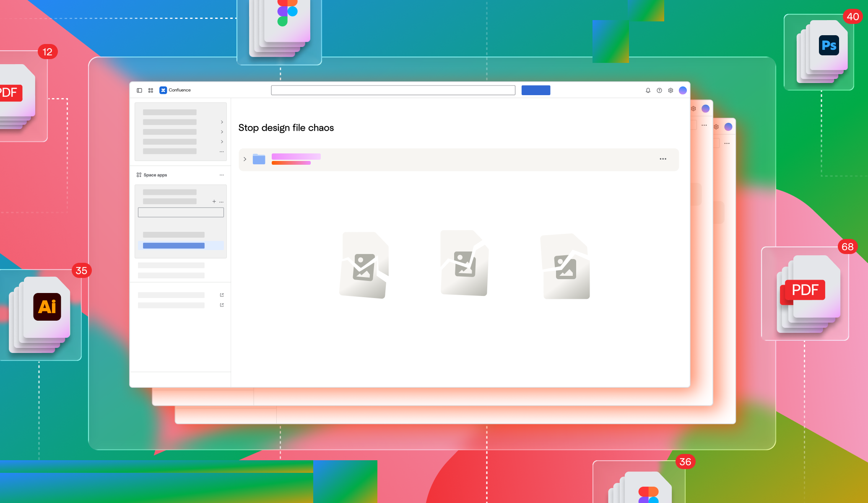Click the sidebar filter input box
Screen dimensions: 868x503
tap(181, 213)
